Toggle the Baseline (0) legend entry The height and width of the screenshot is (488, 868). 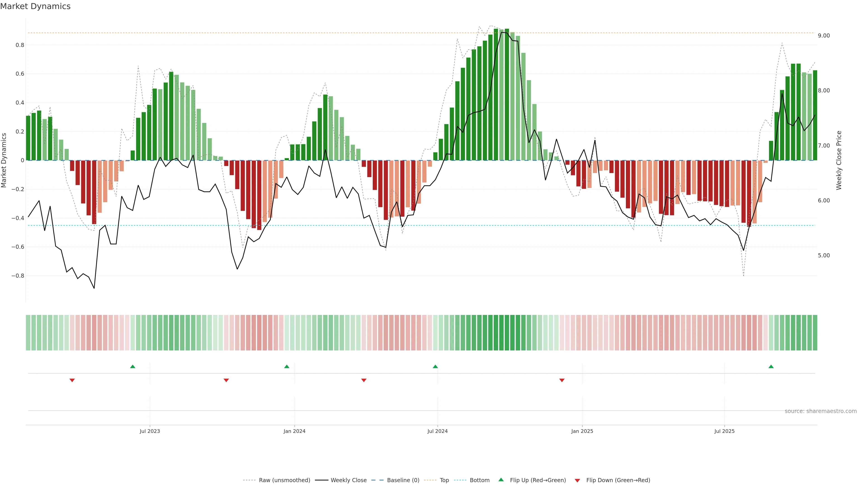[x=403, y=480]
